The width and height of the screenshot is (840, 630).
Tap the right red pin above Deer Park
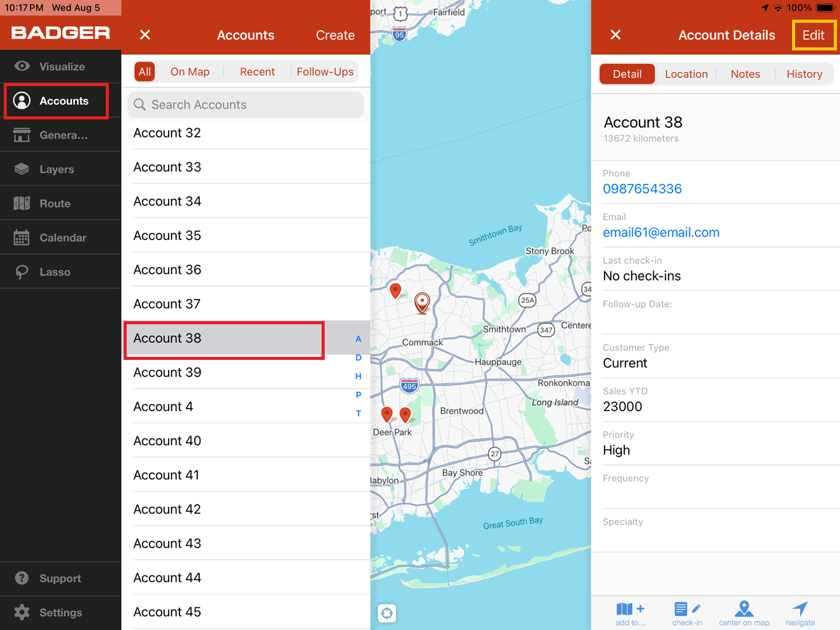405,415
